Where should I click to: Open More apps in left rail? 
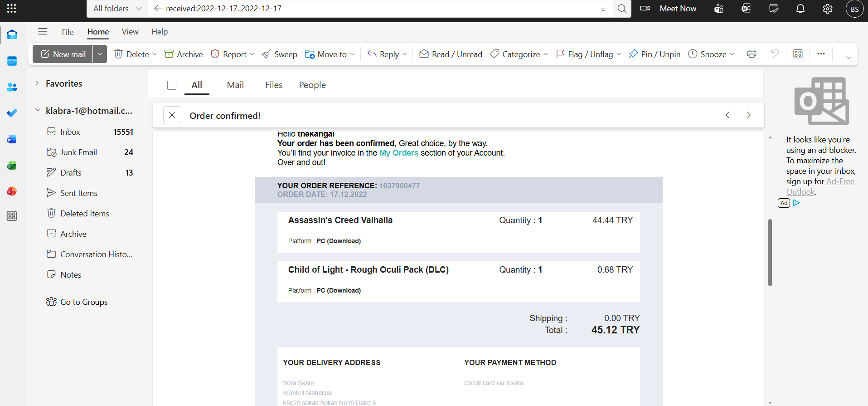[x=12, y=216]
